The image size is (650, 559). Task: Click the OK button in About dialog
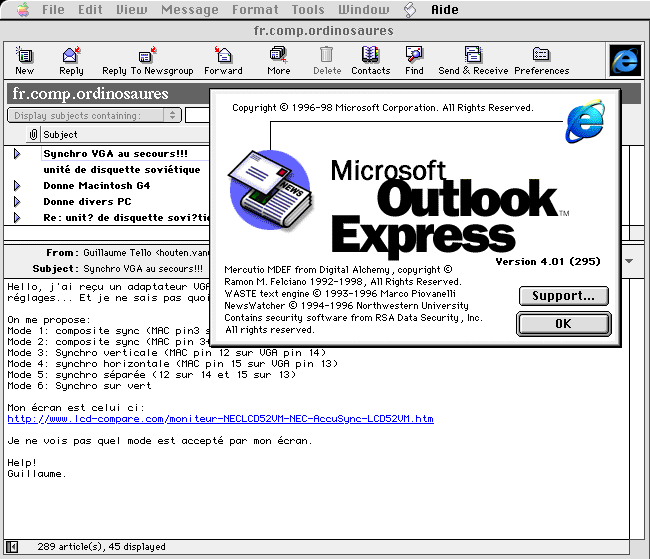pyautogui.click(x=563, y=323)
